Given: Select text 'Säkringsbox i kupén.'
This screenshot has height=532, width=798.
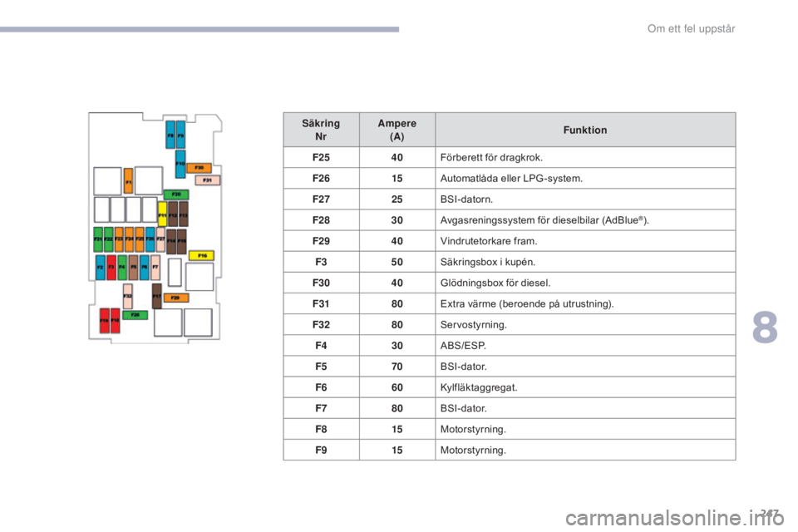Looking at the screenshot, I should pos(488,262).
